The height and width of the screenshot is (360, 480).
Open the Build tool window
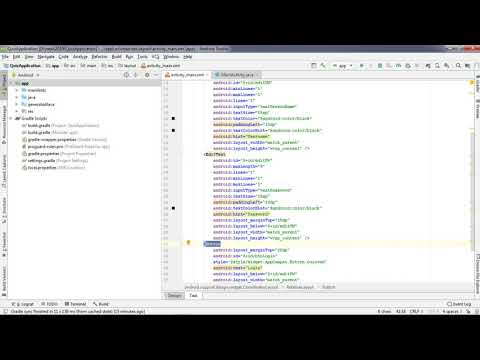pyautogui.click(x=101, y=304)
